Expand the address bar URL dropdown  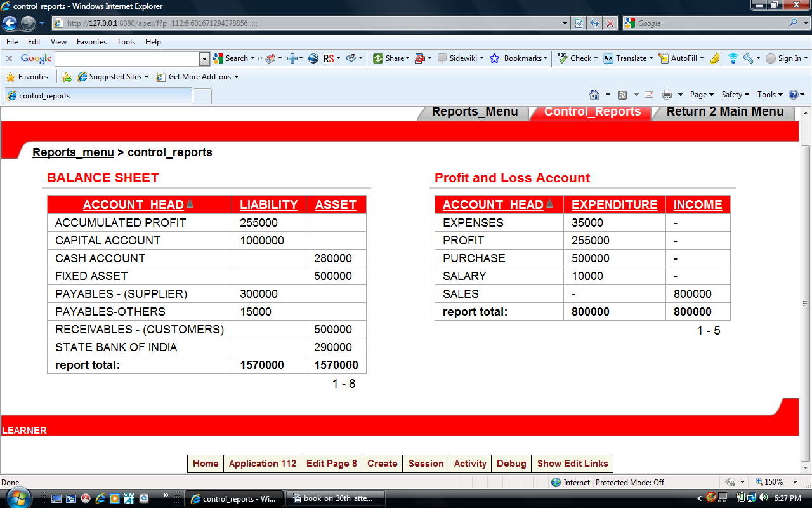coord(565,23)
